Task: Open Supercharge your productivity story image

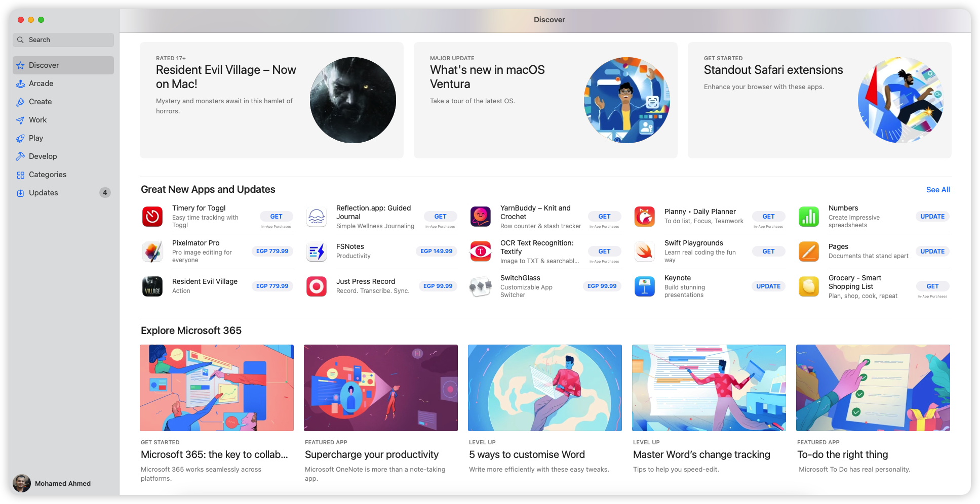Action: 381,388
